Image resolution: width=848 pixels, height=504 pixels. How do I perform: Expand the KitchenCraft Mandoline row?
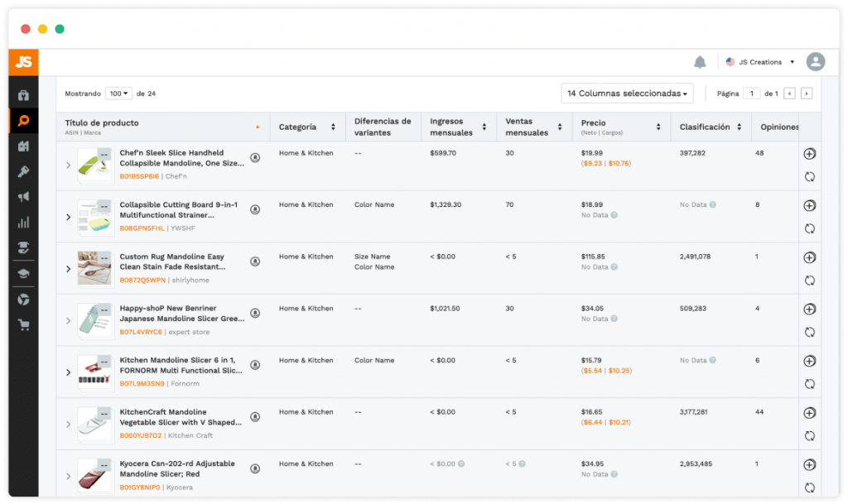68,425
